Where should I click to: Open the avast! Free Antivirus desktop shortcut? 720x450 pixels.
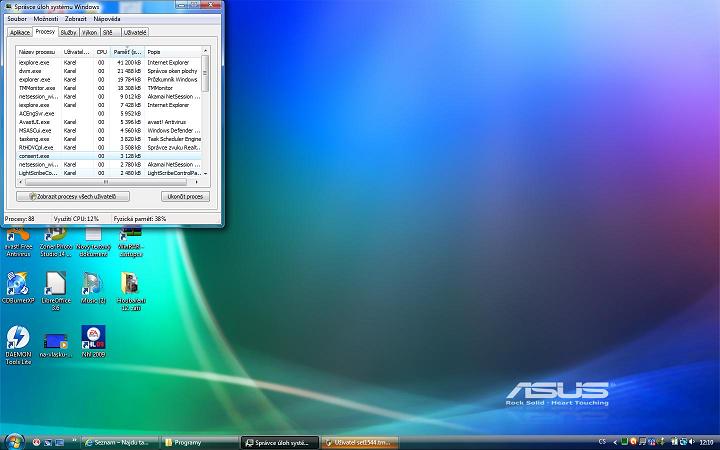[x=18, y=241]
